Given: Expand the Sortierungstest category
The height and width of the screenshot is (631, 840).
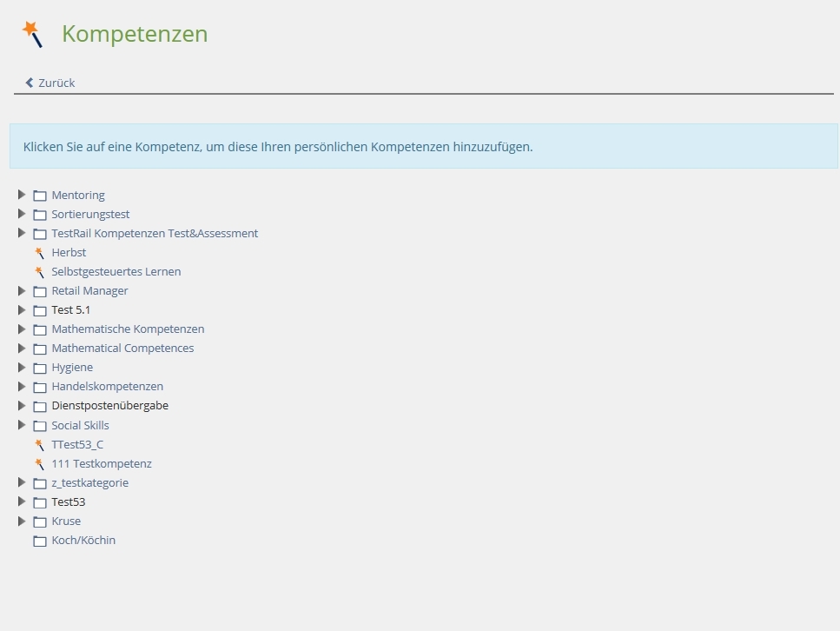Looking at the screenshot, I should click(x=22, y=214).
